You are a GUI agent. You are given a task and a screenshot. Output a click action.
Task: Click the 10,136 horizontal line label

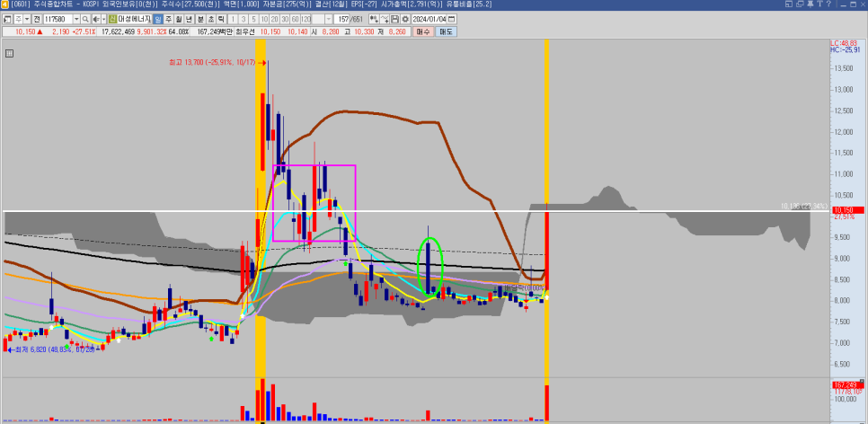pyautogui.click(x=805, y=206)
